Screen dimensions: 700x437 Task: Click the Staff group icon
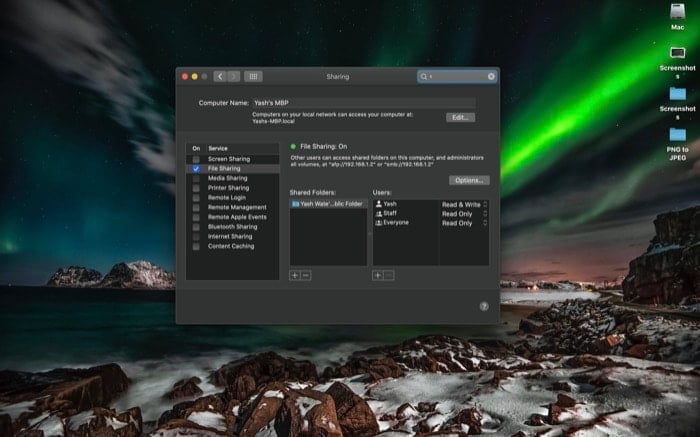pyautogui.click(x=379, y=213)
